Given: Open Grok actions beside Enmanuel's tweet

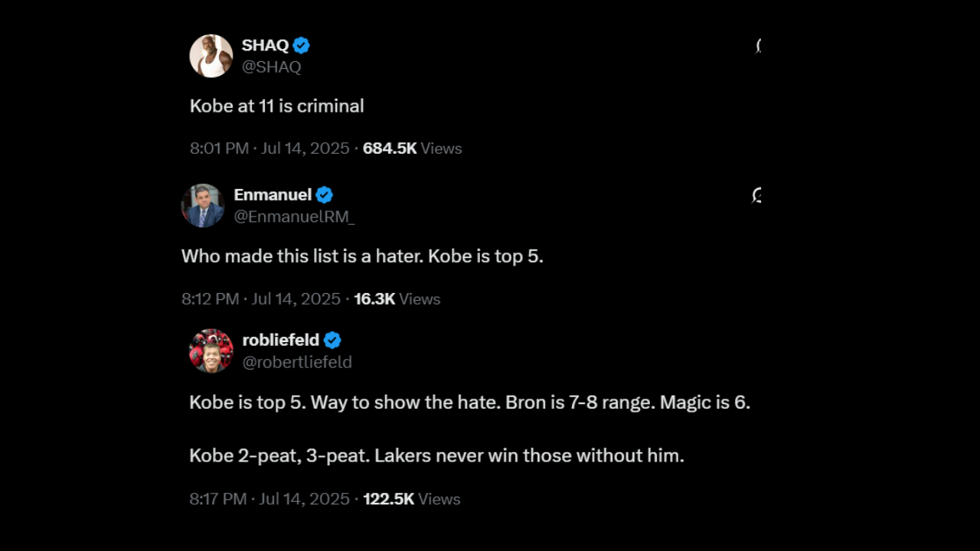Looking at the screenshot, I should click(x=756, y=196).
